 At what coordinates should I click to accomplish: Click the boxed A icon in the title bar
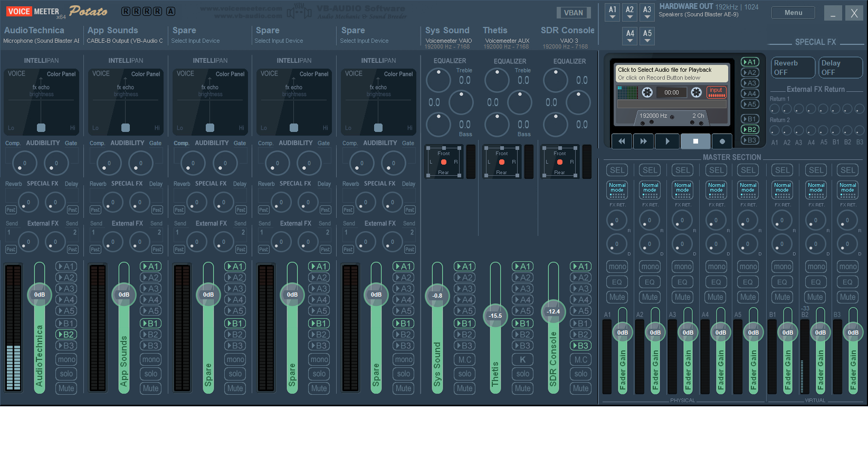(170, 11)
